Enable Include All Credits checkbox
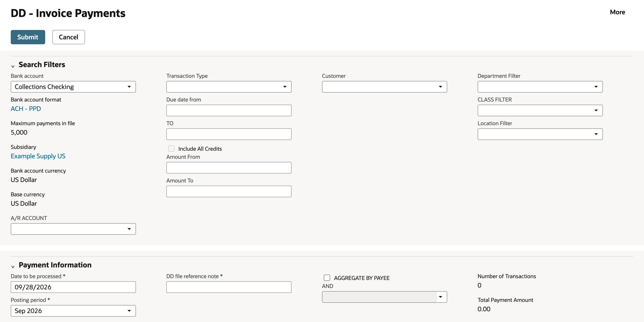The image size is (644, 322). (171, 148)
